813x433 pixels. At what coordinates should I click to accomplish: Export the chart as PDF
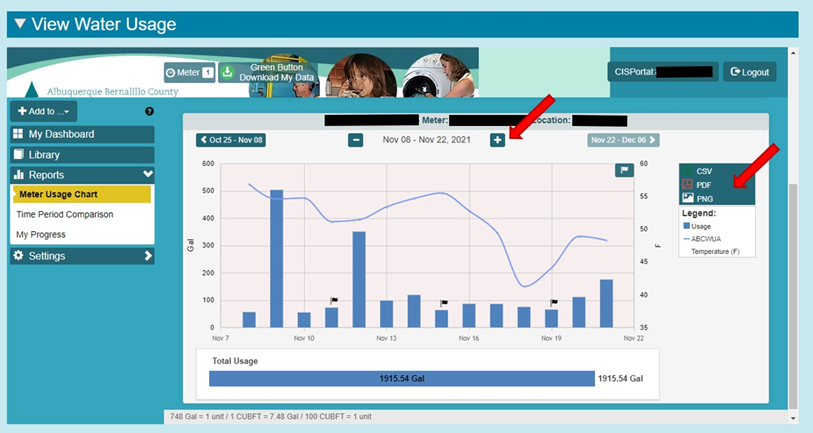704,185
